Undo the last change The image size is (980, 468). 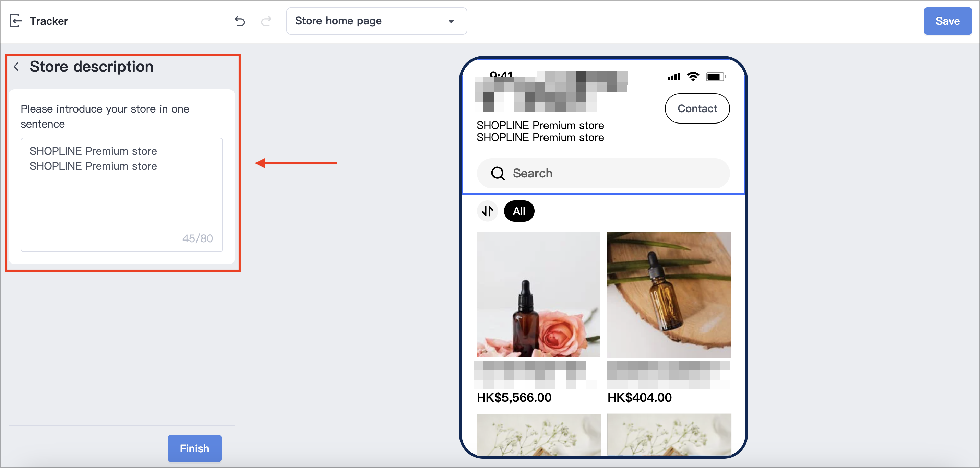pyautogui.click(x=240, y=21)
